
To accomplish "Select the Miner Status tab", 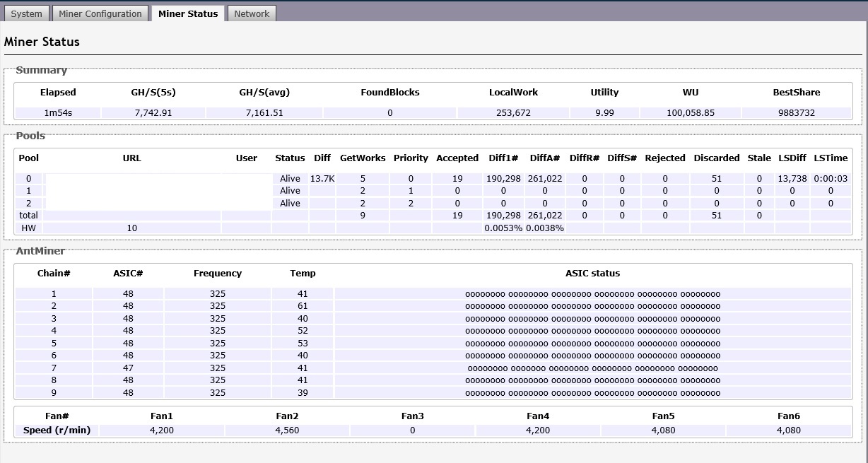I will 188,13.
